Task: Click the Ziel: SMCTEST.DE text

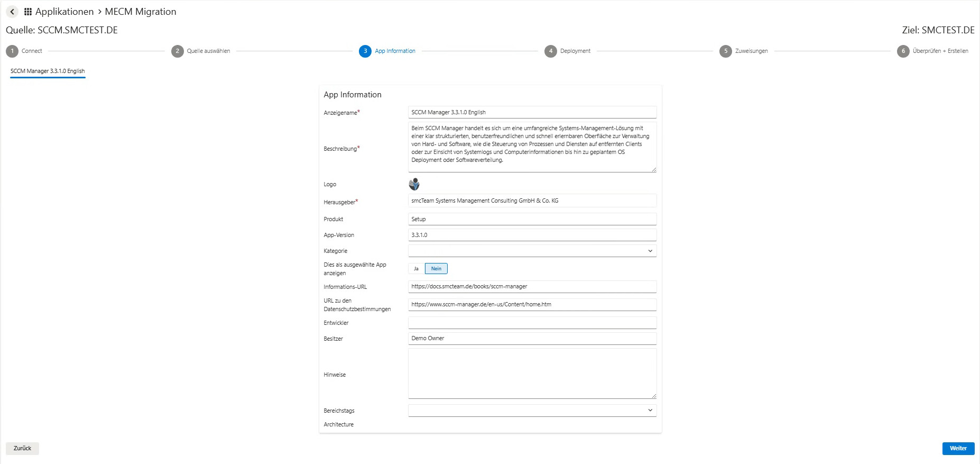Action: [938, 30]
